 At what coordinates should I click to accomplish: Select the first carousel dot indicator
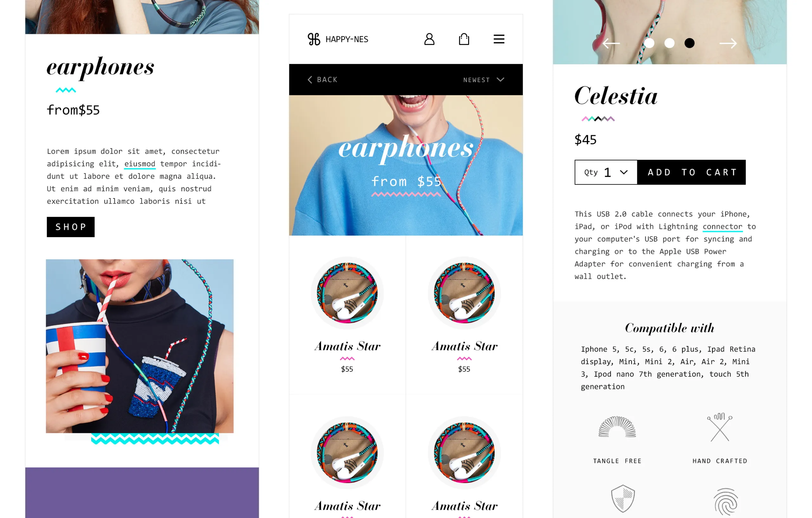[649, 43]
